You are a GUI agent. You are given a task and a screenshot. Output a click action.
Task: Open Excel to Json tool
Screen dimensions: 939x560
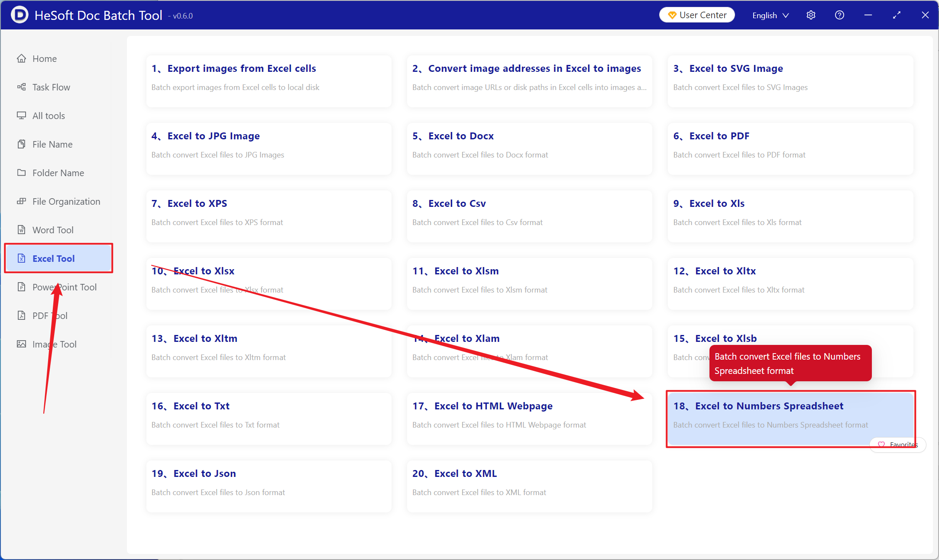click(x=269, y=486)
